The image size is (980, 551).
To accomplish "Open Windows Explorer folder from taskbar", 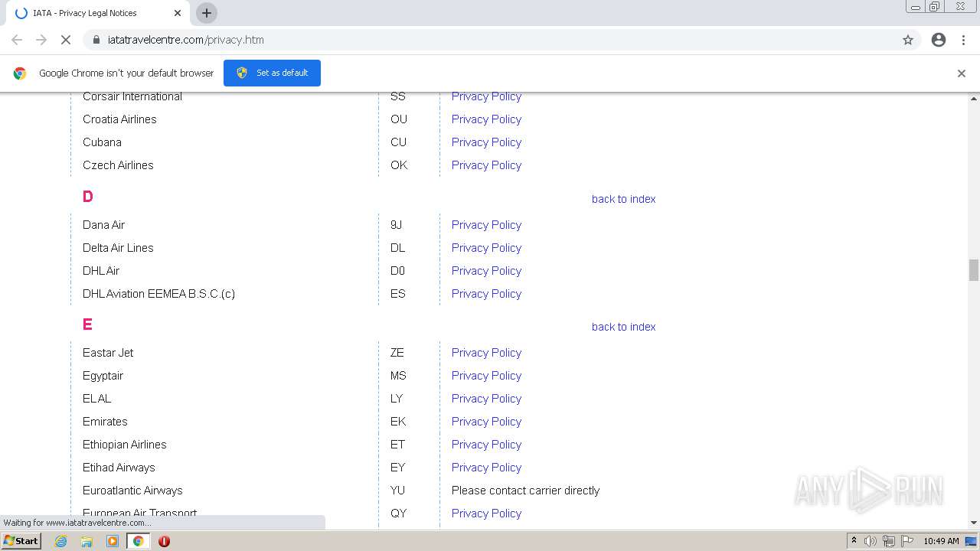I will pyautogui.click(x=87, y=541).
